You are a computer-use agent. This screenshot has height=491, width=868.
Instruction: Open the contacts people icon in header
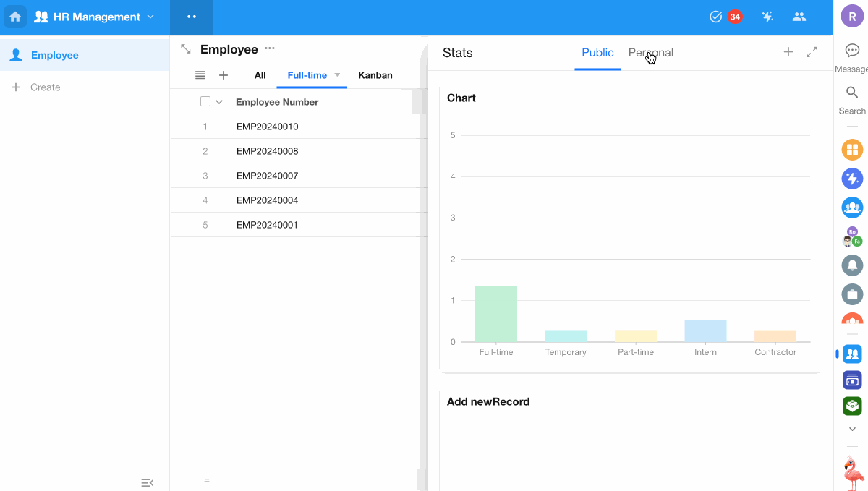click(799, 17)
